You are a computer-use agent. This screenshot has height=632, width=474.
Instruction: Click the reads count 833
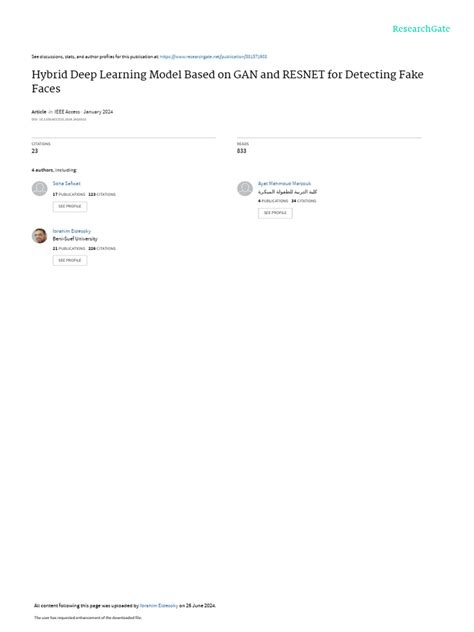(241, 151)
